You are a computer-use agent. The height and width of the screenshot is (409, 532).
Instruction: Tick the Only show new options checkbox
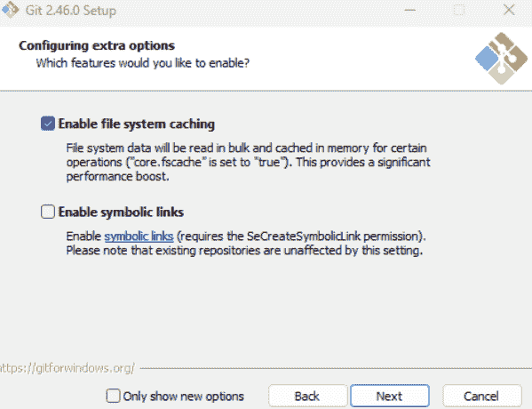[x=113, y=396]
